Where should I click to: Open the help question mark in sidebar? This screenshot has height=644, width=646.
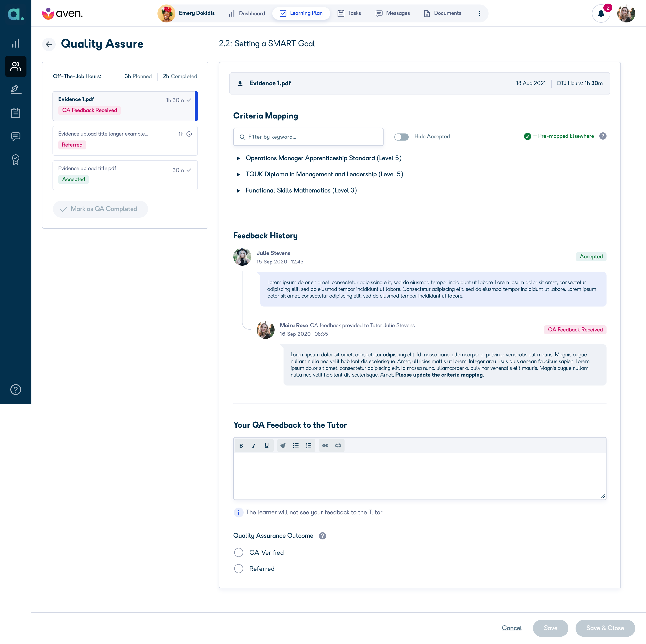(16, 389)
